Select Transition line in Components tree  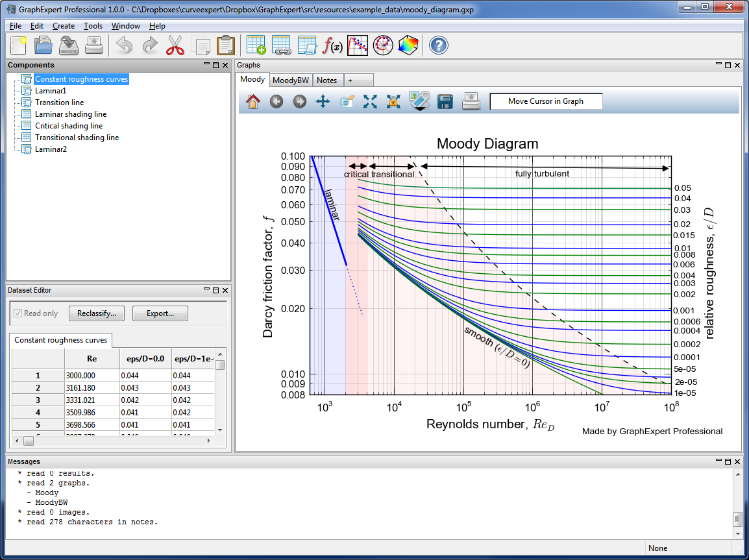tap(59, 103)
